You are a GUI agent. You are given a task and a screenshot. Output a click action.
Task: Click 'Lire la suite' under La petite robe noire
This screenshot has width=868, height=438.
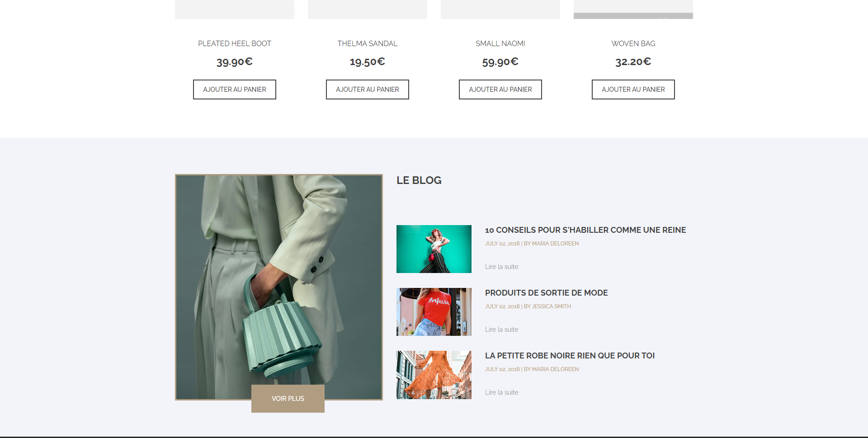click(x=501, y=392)
